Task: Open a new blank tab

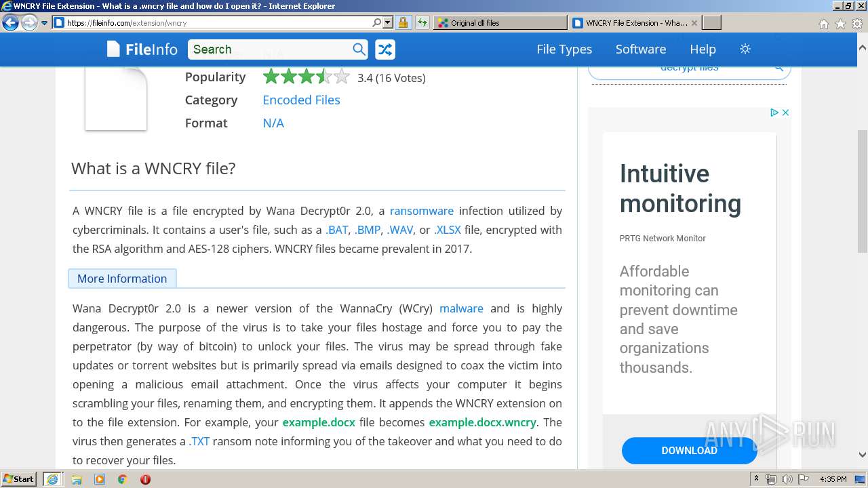Action: point(711,23)
